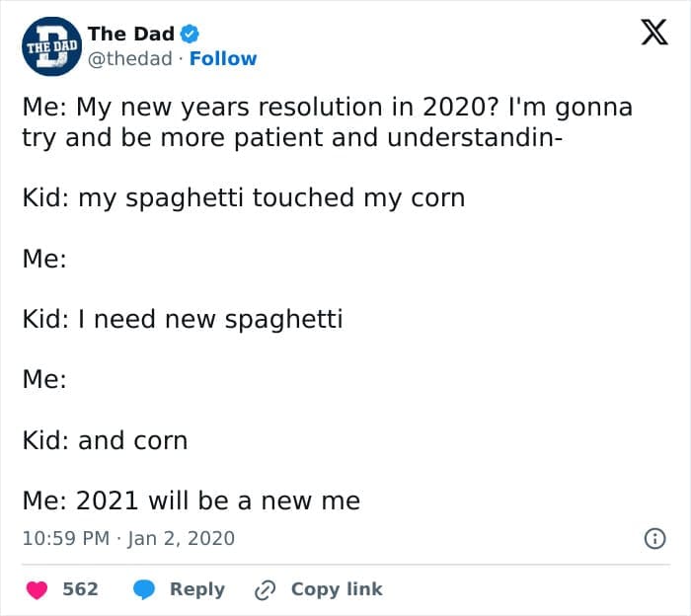691x616 pixels.
Task: Click the chain link icon
Action: click(265, 589)
